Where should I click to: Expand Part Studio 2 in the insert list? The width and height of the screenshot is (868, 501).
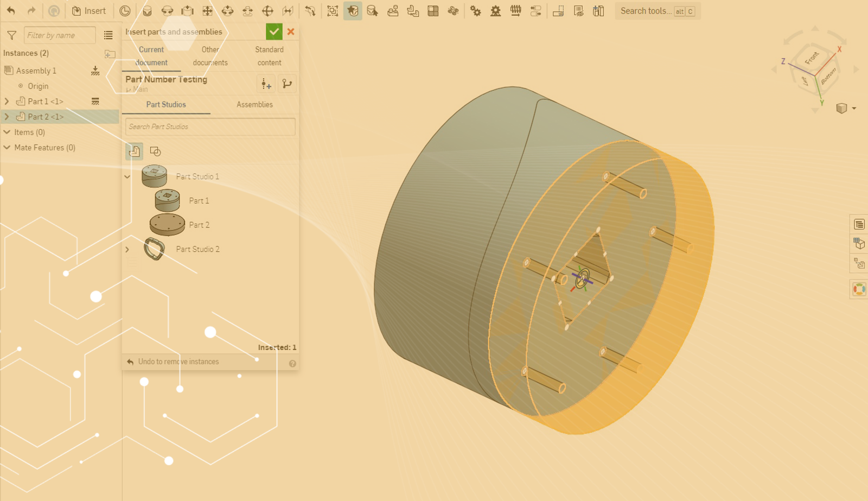click(x=127, y=250)
